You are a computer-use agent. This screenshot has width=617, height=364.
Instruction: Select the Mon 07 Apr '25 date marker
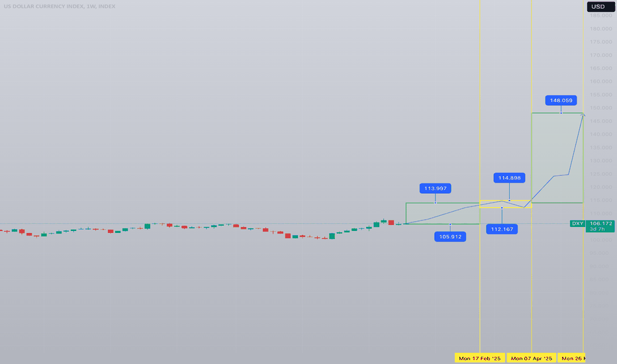(532, 358)
